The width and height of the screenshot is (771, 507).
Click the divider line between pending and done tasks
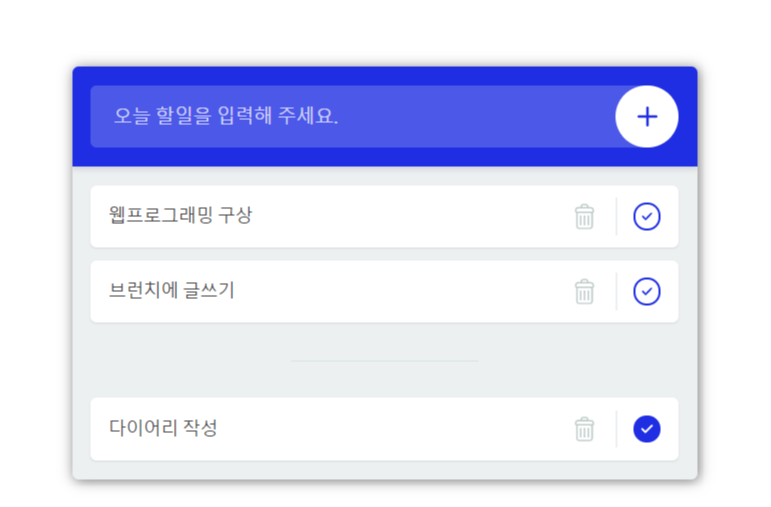coord(384,361)
